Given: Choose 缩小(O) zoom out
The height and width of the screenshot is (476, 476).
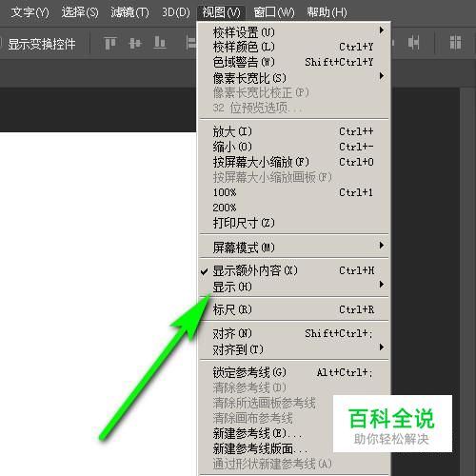Looking at the screenshot, I should (x=294, y=147).
